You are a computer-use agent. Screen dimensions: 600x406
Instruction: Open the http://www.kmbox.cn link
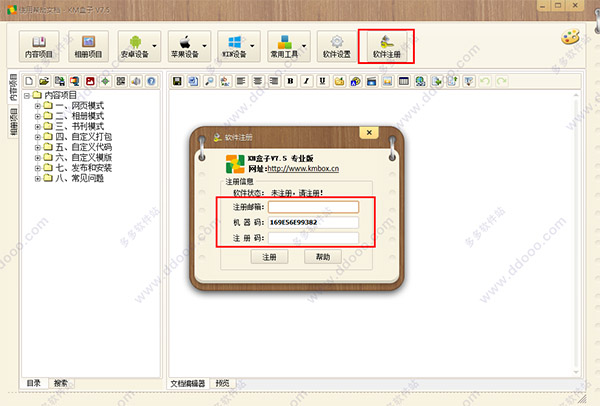coord(303,168)
